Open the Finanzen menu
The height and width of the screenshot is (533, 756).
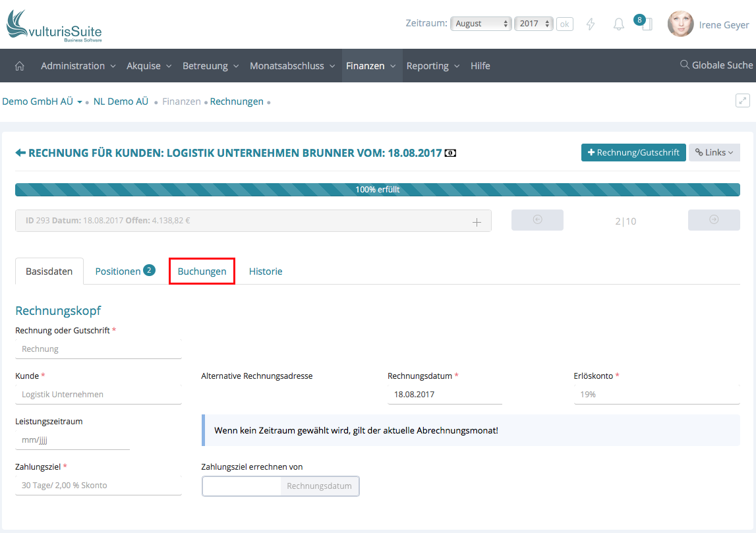371,66
